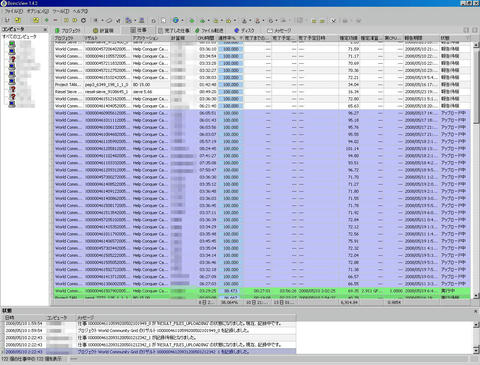Click the red minus remove-computer toolbar icon
The width and height of the screenshot is (480, 365).
(55, 20)
